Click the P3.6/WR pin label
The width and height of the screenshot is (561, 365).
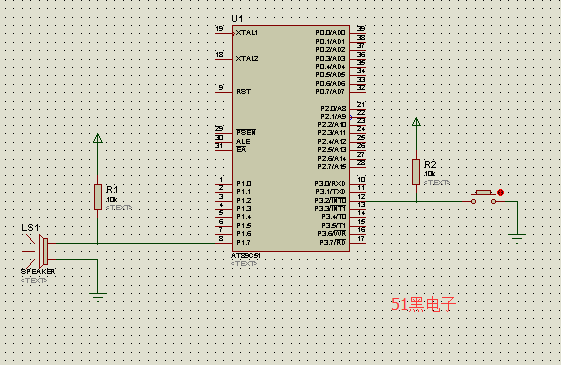tap(332, 234)
